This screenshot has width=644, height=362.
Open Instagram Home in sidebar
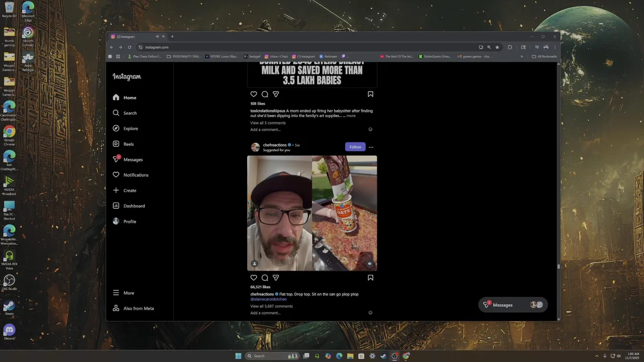[x=124, y=98]
